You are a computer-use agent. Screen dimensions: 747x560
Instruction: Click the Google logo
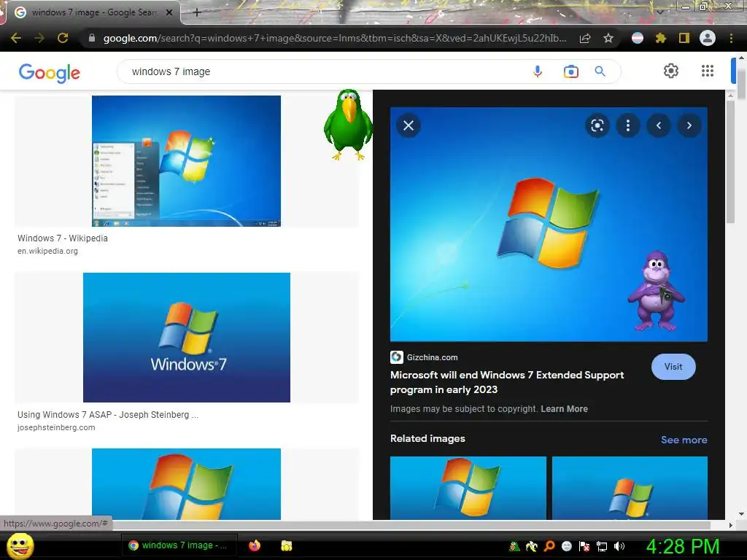pos(49,72)
